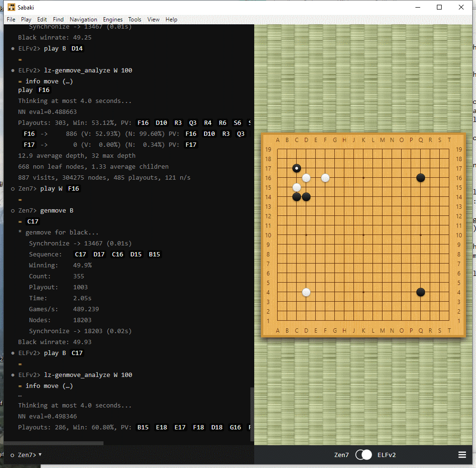Viewport: 476px width, 468px height.
Task: Click the black stone at D14
Action: pyautogui.click(x=306, y=197)
